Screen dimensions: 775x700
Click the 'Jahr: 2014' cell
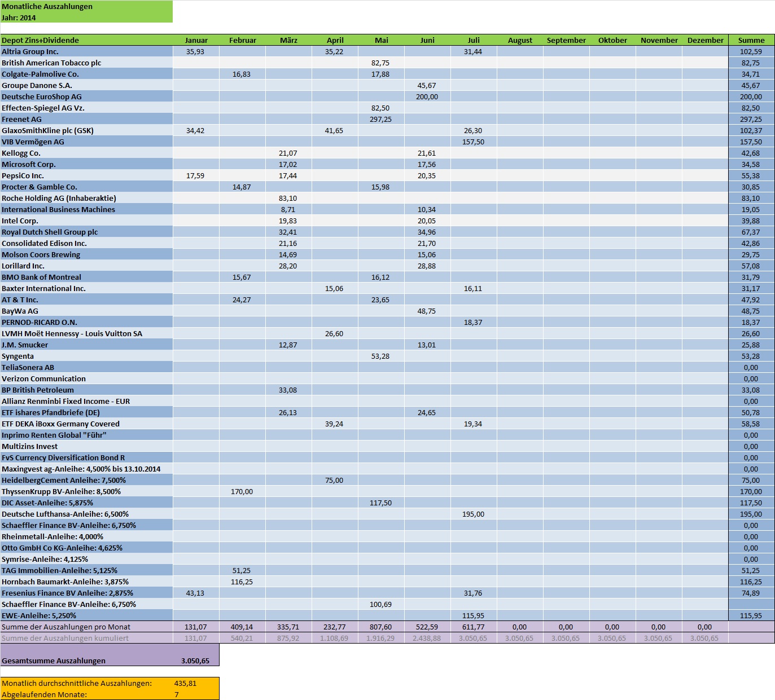point(86,17)
